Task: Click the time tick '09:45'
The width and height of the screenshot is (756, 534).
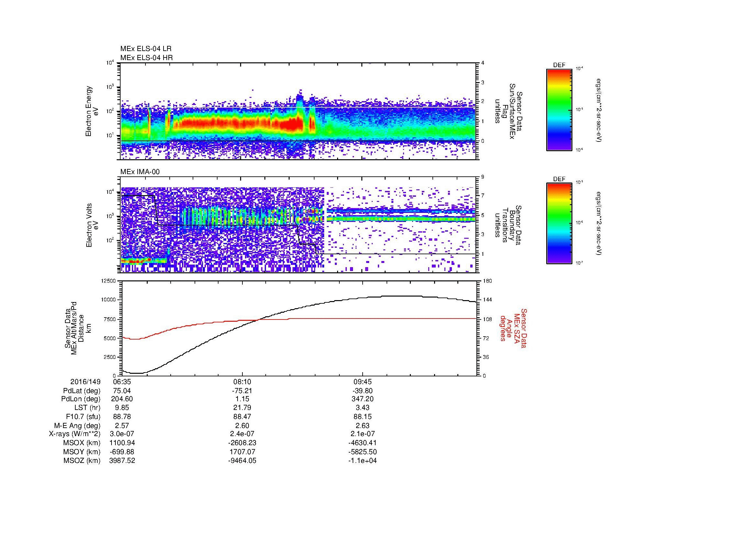Action: pyautogui.click(x=363, y=382)
